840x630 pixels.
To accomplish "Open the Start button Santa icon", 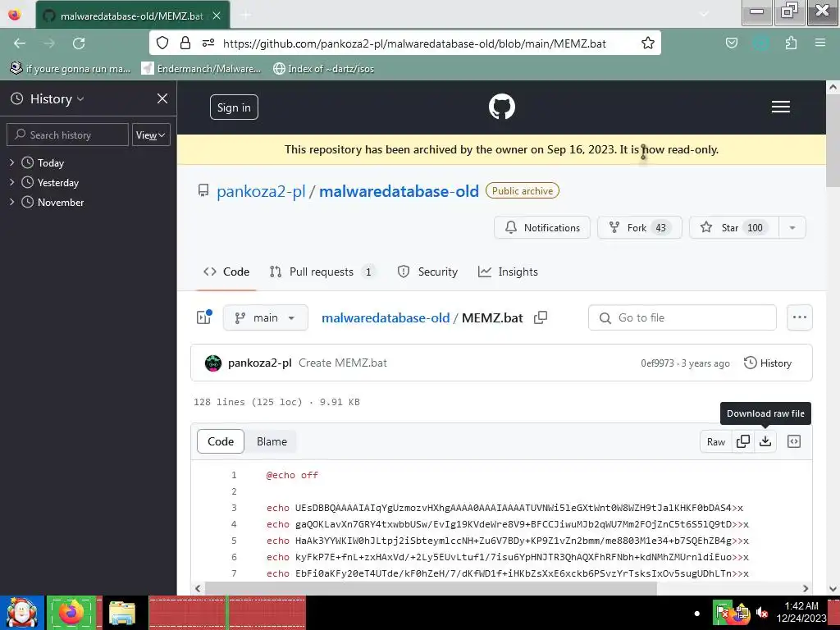I will coord(21,613).
